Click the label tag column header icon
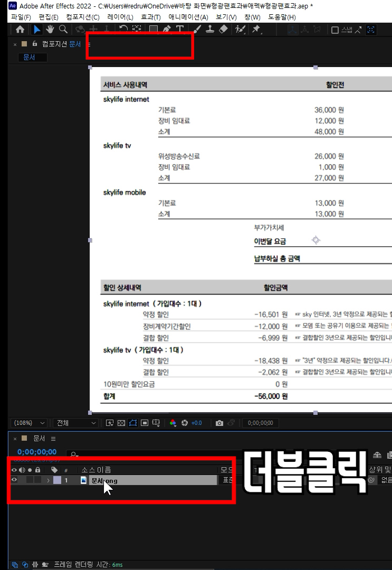 [54, 470]
